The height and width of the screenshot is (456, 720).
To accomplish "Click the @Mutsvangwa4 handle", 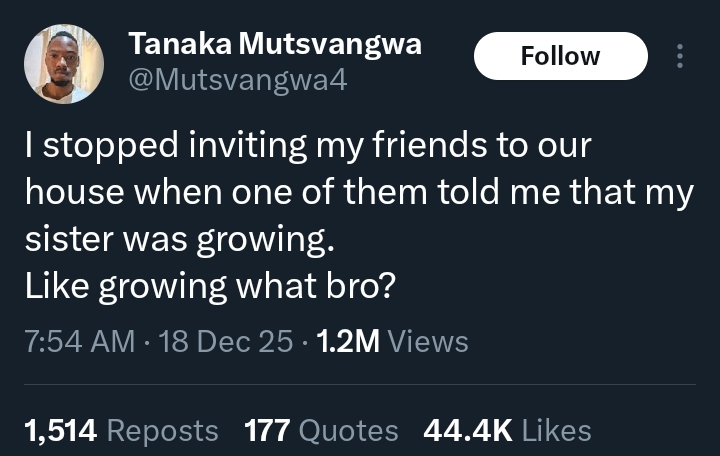I will tap(238, 80).
